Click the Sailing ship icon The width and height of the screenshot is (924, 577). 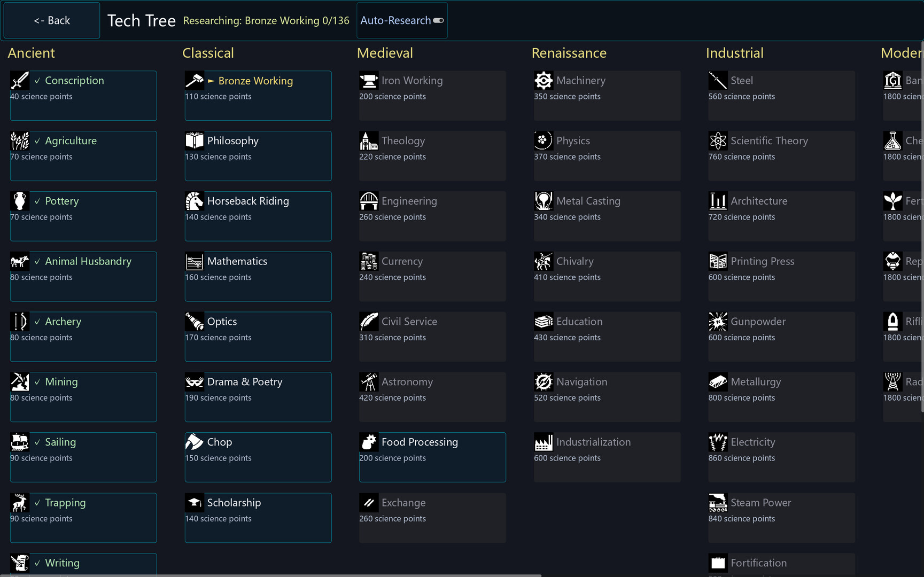(20, 442)
